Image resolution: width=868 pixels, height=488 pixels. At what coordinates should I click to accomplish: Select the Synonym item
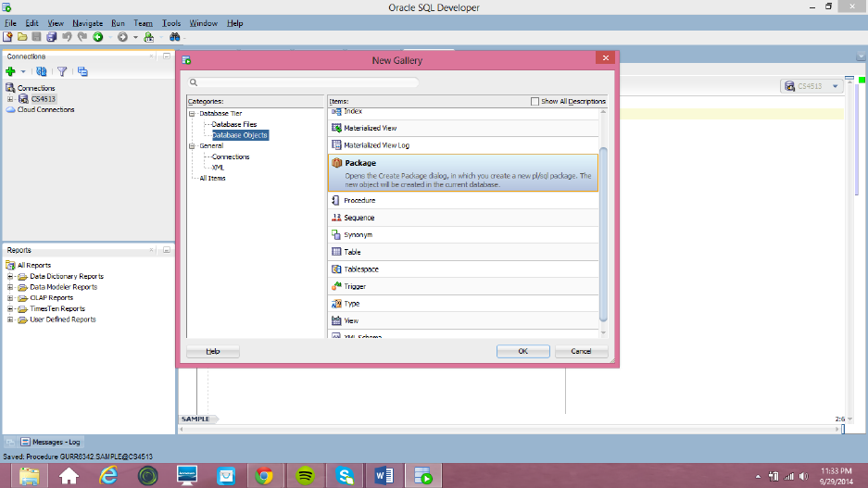(463, 234)
